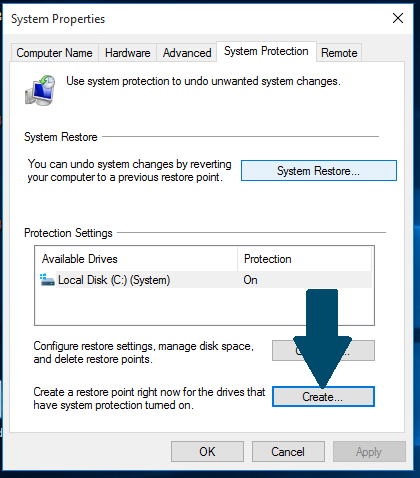Click the system protection computer icon
This screenshot has height=478, width=420.
(40, 90)
